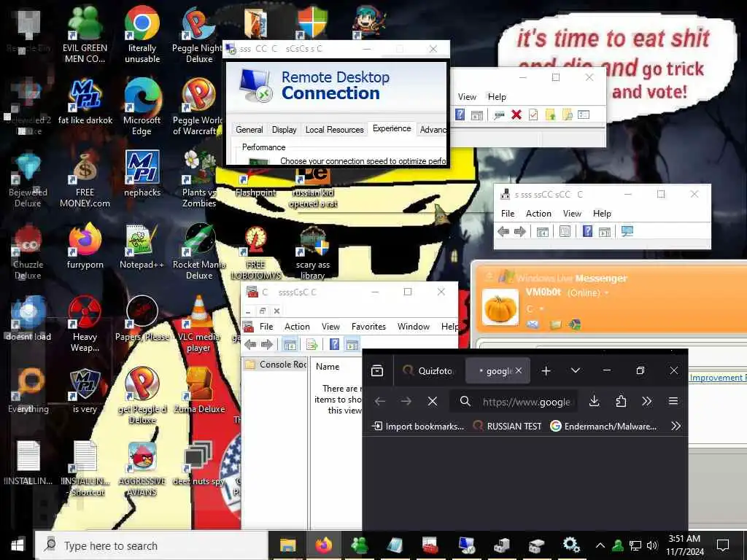Switch to the Quizfoto tab in Firefox
Screen dimensions: 747x560
[427, 371]
